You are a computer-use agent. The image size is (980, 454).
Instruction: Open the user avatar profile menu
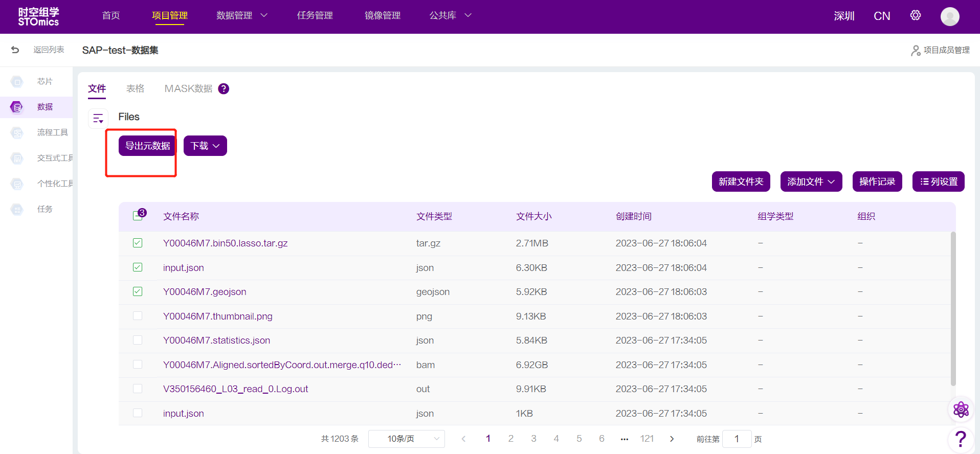click(x=950, y=16)
